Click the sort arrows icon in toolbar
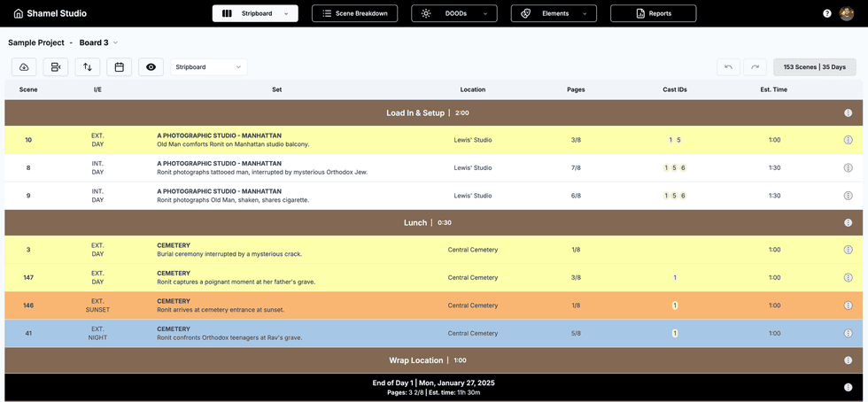 (x=87, y=67)
